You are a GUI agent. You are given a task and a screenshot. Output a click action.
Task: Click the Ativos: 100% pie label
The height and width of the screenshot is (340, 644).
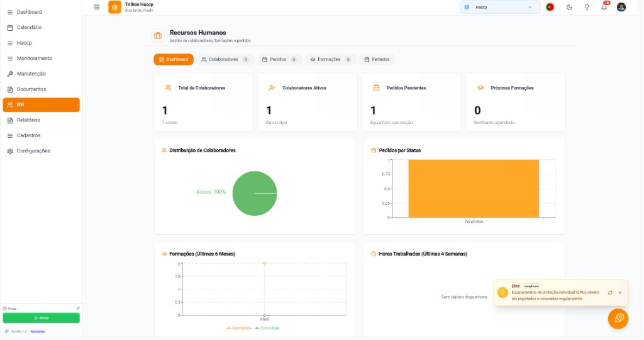211,192
